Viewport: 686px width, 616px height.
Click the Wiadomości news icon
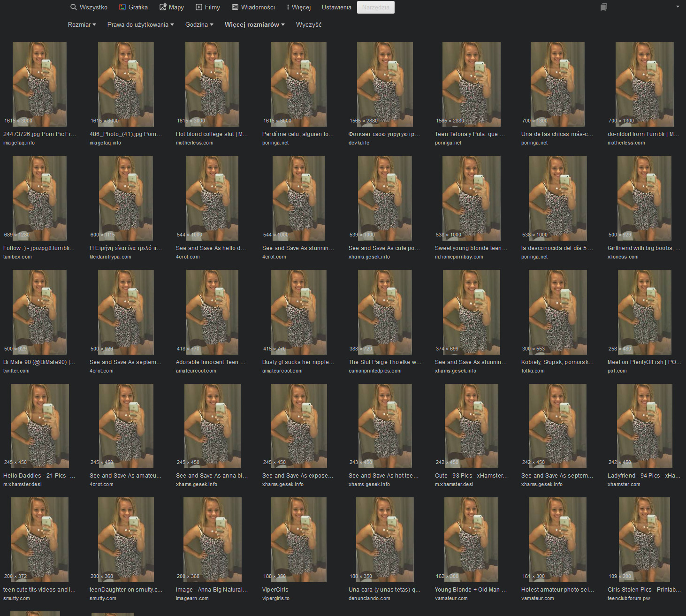click(235, 7)
